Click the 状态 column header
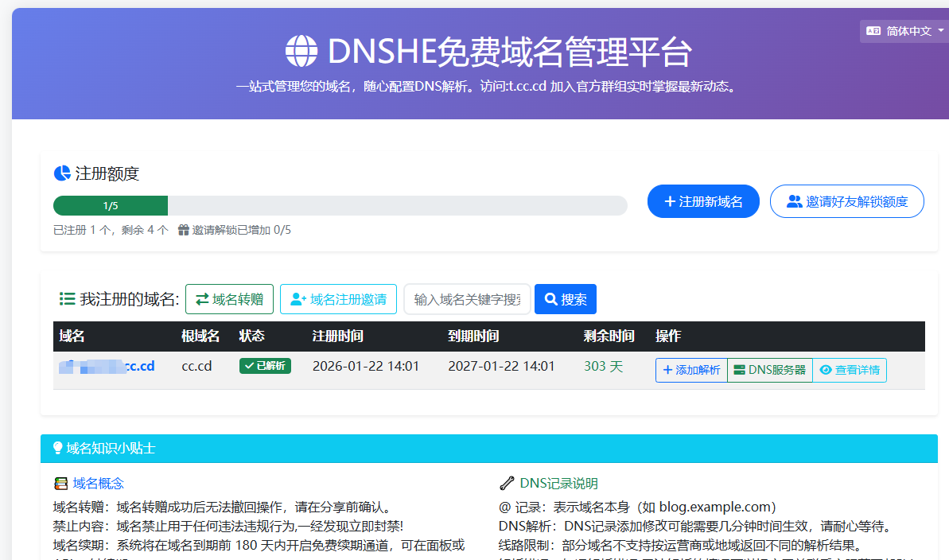949x560 pixels. 252,336
